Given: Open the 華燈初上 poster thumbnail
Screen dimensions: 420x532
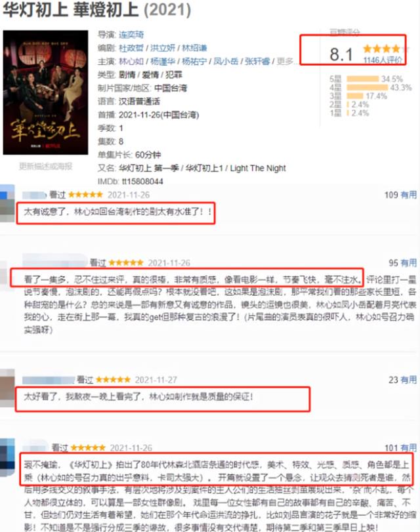Looking at the screenshot, I should pos(45,92).
